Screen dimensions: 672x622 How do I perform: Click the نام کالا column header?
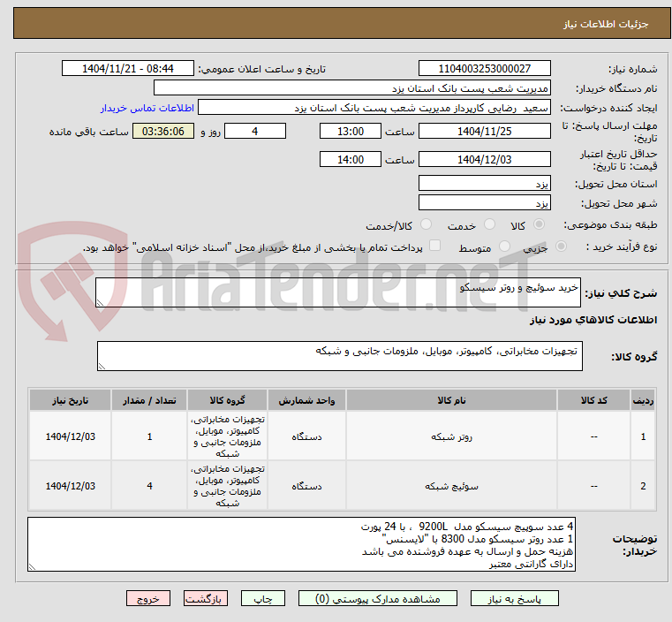click(x=451, y=400)
